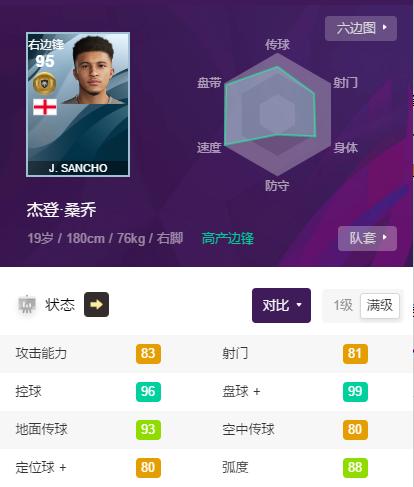Click the gold club badge on the card

44,83
